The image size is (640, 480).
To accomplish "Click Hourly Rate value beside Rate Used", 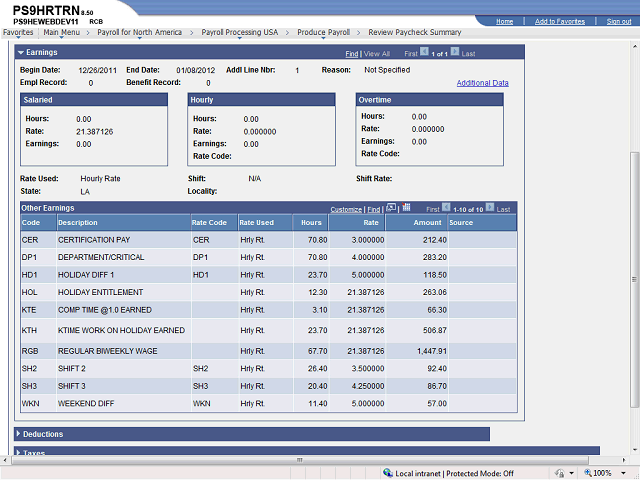I will pyautogui.click(x=100, y=179).
